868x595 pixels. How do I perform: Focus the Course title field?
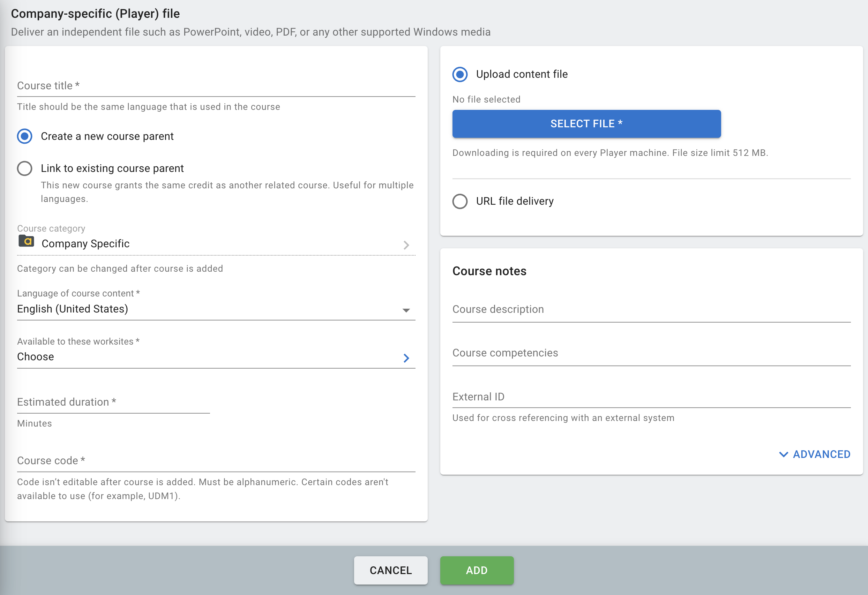(216, 86)
